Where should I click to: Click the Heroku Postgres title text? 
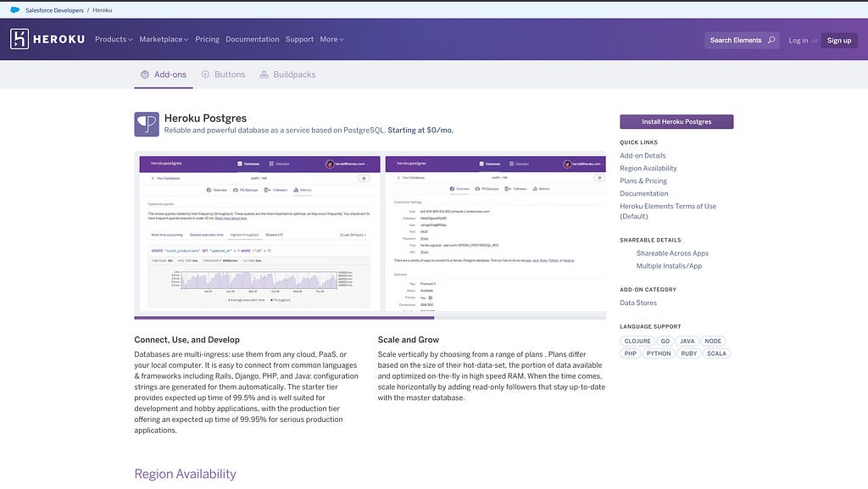click(205, 118)
